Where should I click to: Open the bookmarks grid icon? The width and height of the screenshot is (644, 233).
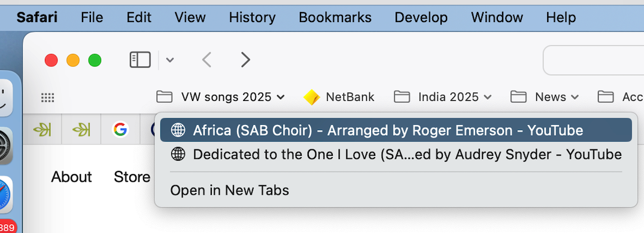click(x=48, y=97)
